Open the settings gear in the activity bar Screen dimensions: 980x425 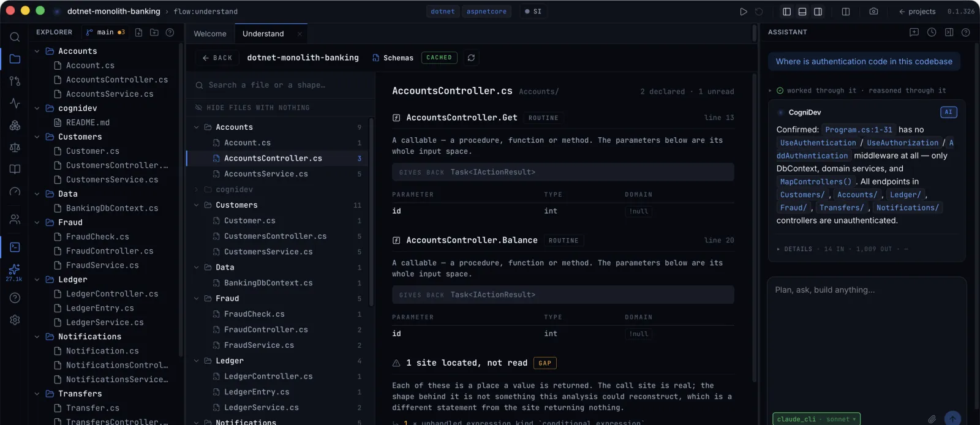(15, 320)
